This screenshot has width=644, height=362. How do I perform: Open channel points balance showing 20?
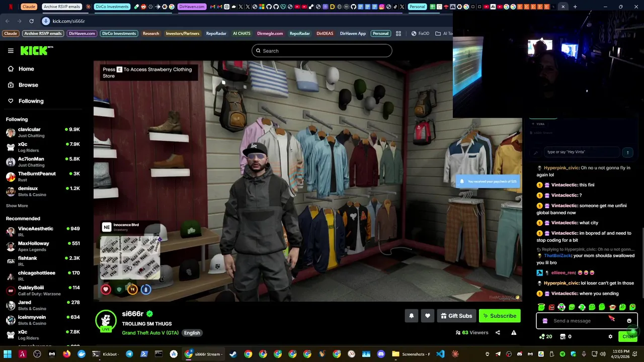tap(545, 336)
